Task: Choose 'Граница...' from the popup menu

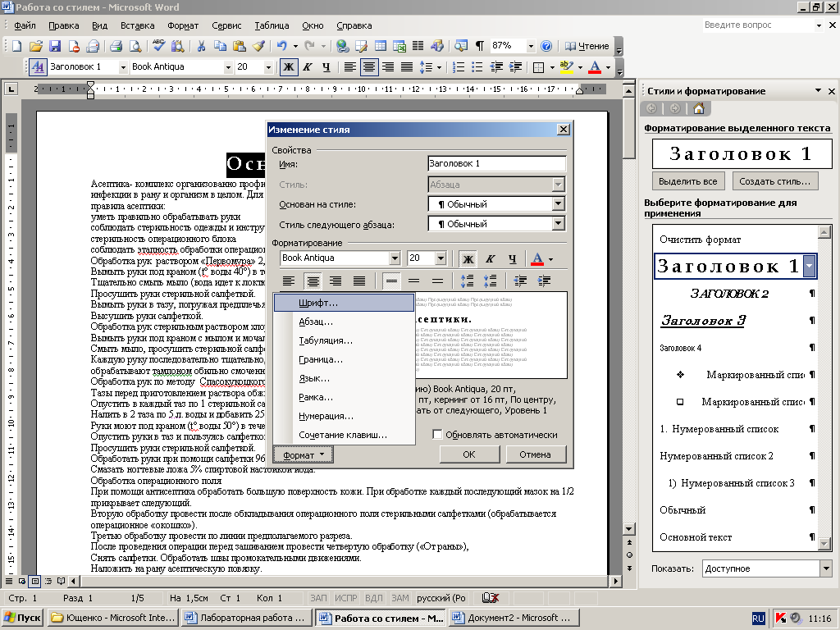Action: [345, 359]
